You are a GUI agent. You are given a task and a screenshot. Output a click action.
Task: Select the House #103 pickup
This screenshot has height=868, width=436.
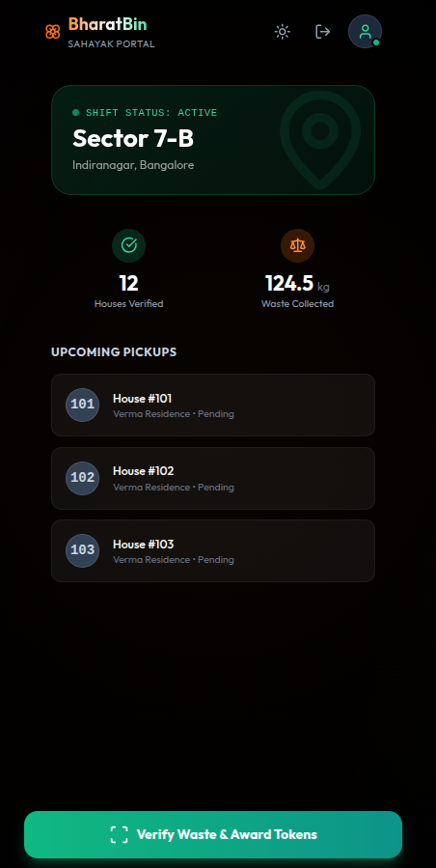pyautogui.click(x=213, y=550)
